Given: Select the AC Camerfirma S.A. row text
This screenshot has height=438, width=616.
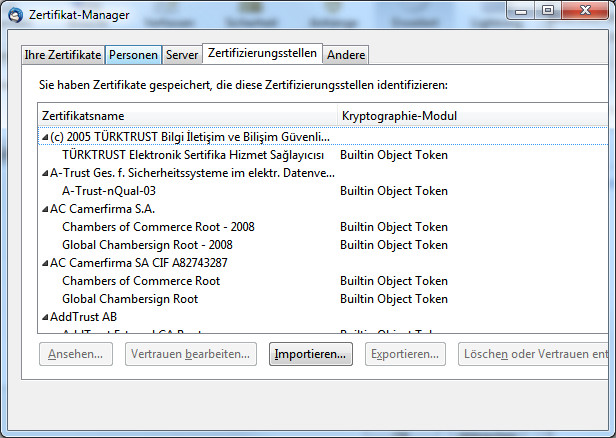Looking at the screenshot, I should click(x=103, y=209).
